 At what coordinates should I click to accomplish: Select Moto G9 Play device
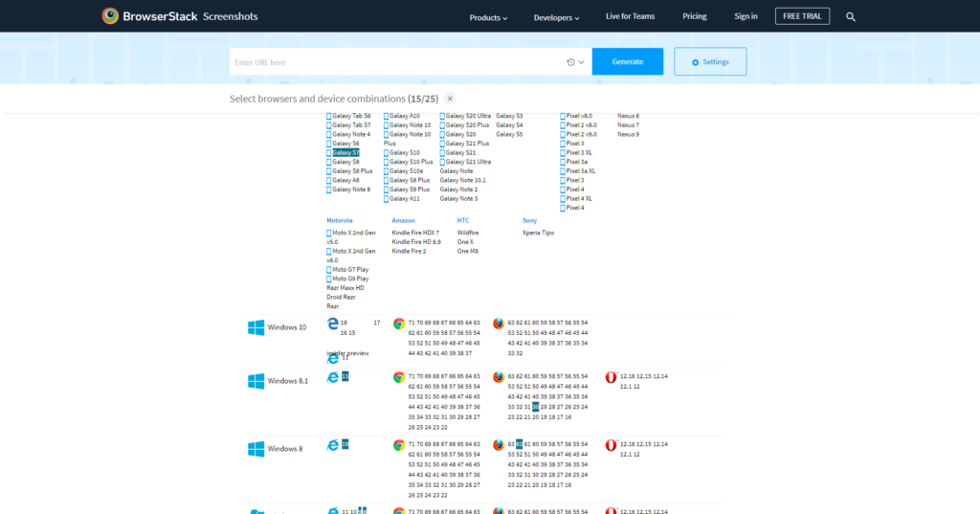350,279
